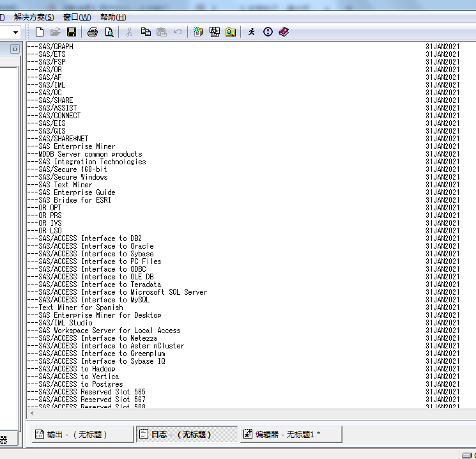Screen dimensions: 476x459
Task: Click SAS Enterprise Miner for Desktop line
Action: click(94, 315)
